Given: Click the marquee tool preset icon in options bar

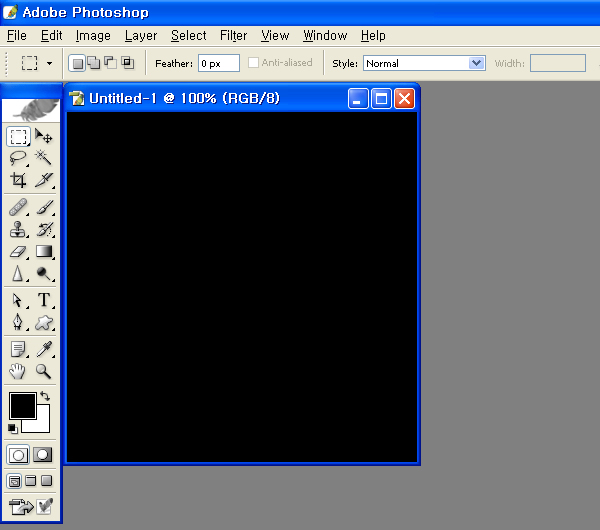Looking at the screenshot, I should tap(29, 63).
